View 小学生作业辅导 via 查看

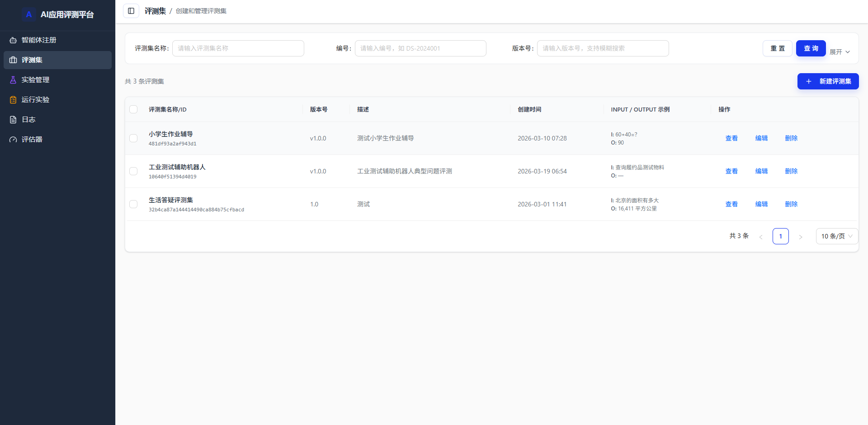click(731, 138)
